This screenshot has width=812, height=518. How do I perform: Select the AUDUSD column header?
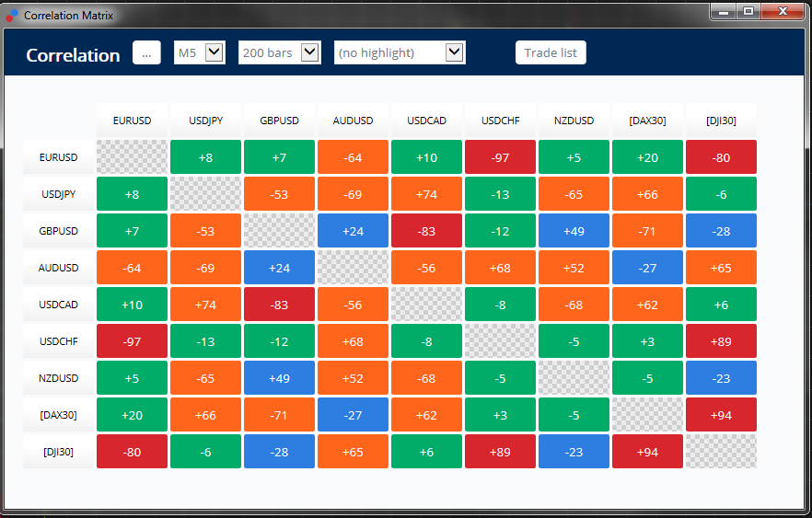tap(353, 121)
